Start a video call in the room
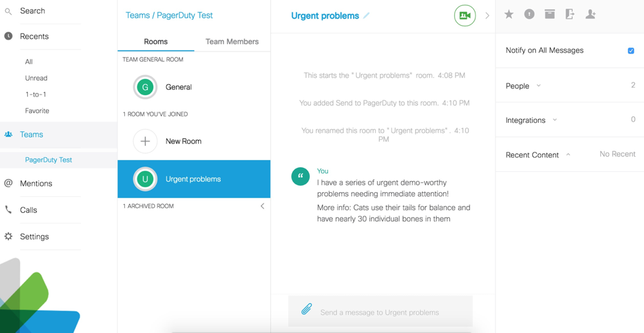This screenshot has height=333, width=644. [x=464, y=16]
